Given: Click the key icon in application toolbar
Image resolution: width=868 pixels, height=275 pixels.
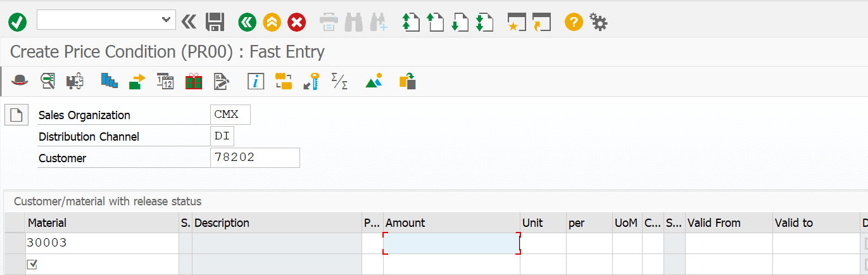Looking at the screenshot, I should pos(310,81).
